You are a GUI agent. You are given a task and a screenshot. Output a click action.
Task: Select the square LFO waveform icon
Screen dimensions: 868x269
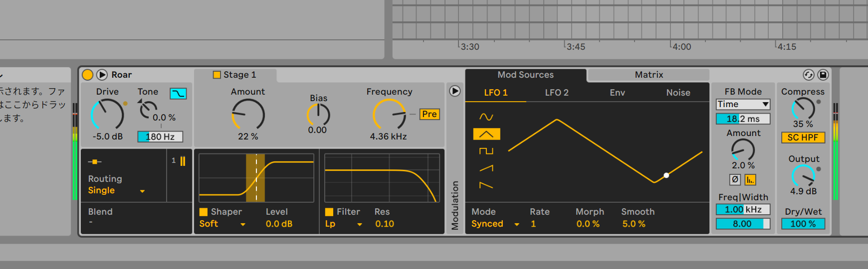[x=486, y=151]
